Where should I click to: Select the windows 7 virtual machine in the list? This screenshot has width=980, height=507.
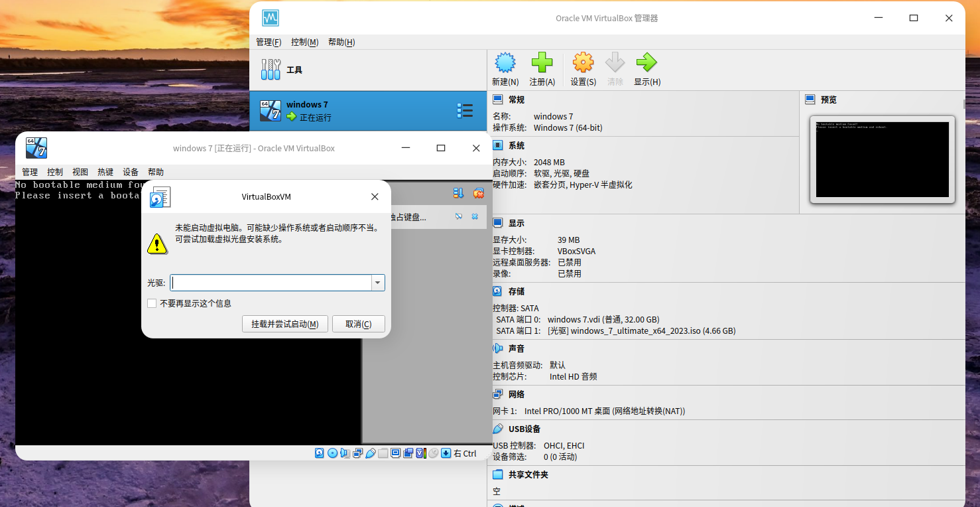(368, 111)
